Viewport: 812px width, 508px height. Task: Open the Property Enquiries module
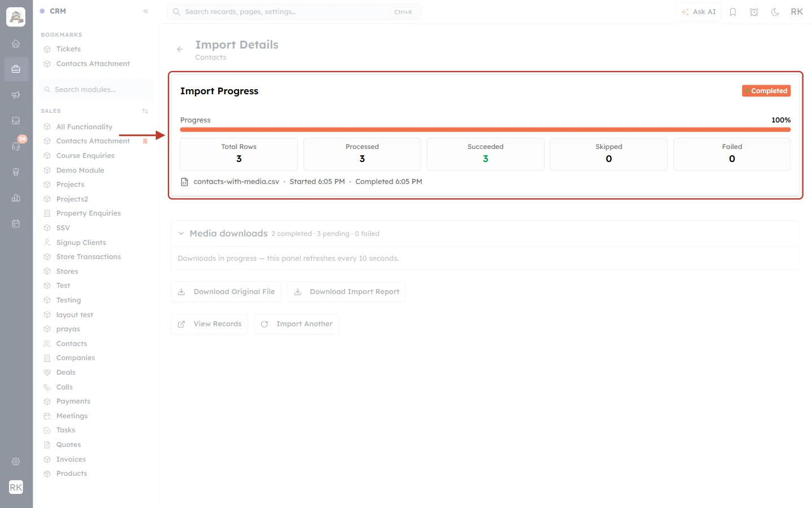click(89, 213)
